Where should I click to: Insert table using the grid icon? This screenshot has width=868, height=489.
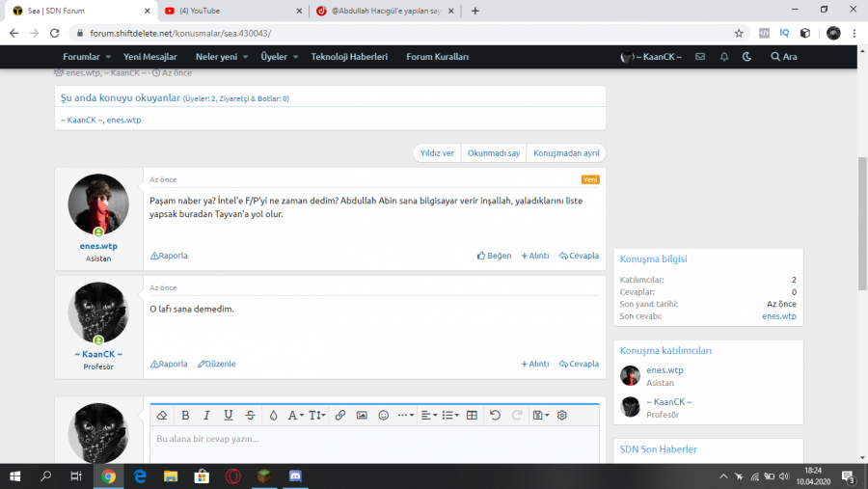pos(472,416)
